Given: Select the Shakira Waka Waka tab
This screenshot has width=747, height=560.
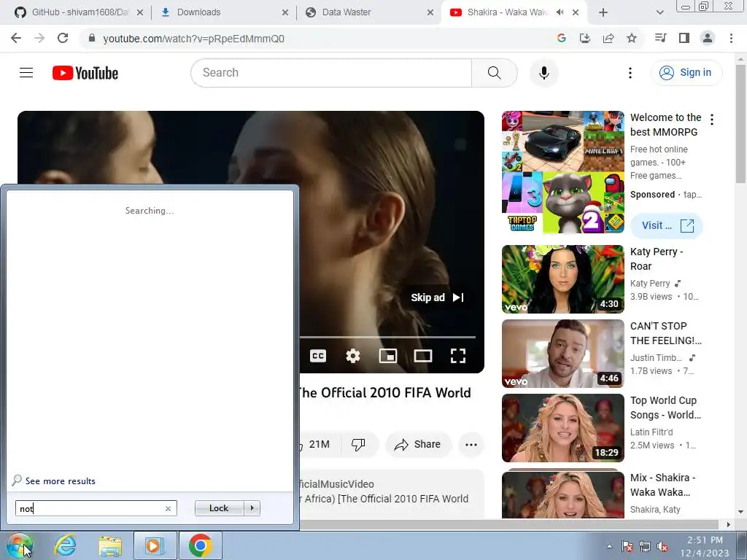Looking at the screenshot, I should coord(507,12).
